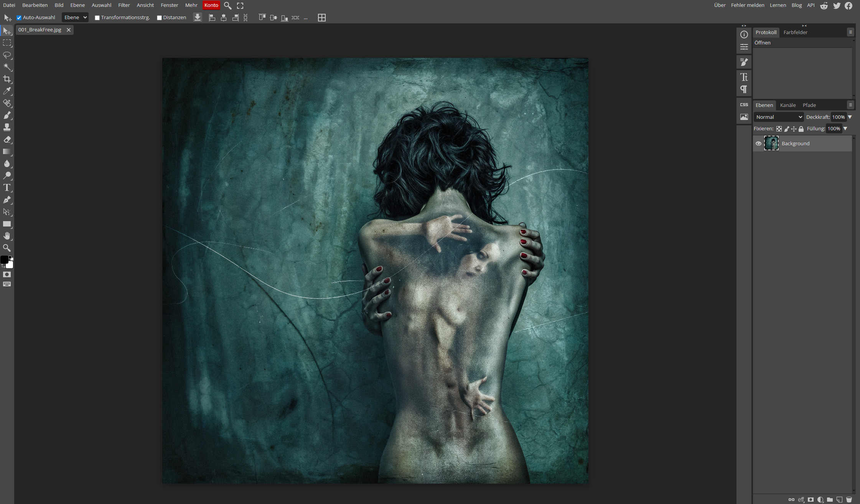
Task: Expand the Deckkraft opacity arrow
Action: click(x=850, y=117)
